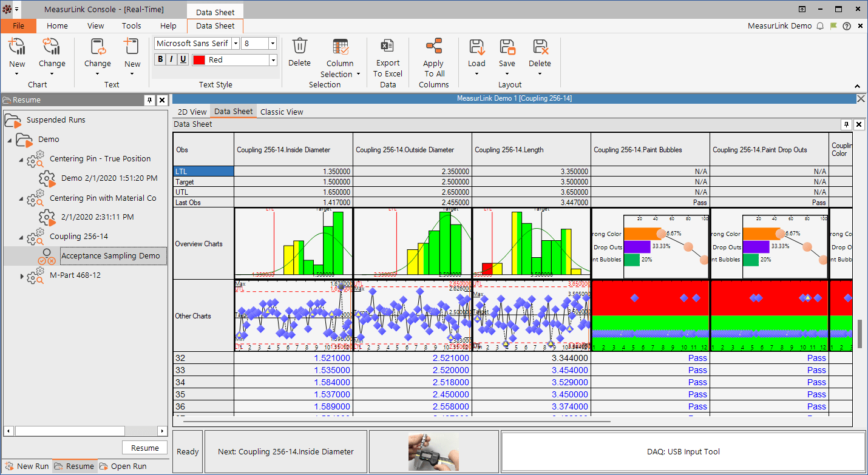This screenshot has width=868, height=475.
Task: Close the Data Sheet panel
Action: (x=859, y=124)
